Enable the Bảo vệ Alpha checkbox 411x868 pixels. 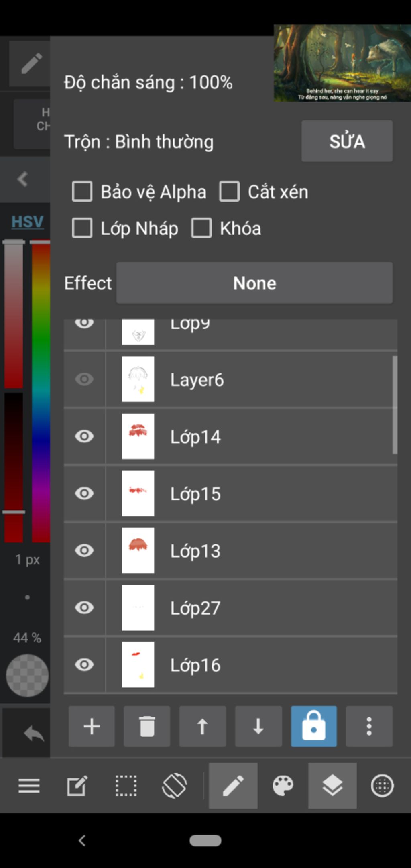click(x=82, y=192)
